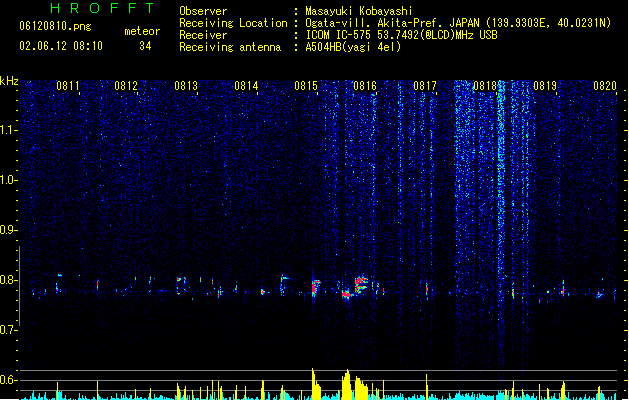Click the meteor count value 34
The height and width of the screenshot is (400, 629).
[x=145, y=46]
